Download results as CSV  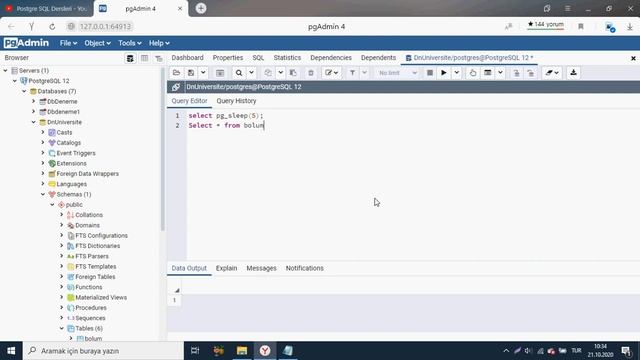[x=573, y=73]
